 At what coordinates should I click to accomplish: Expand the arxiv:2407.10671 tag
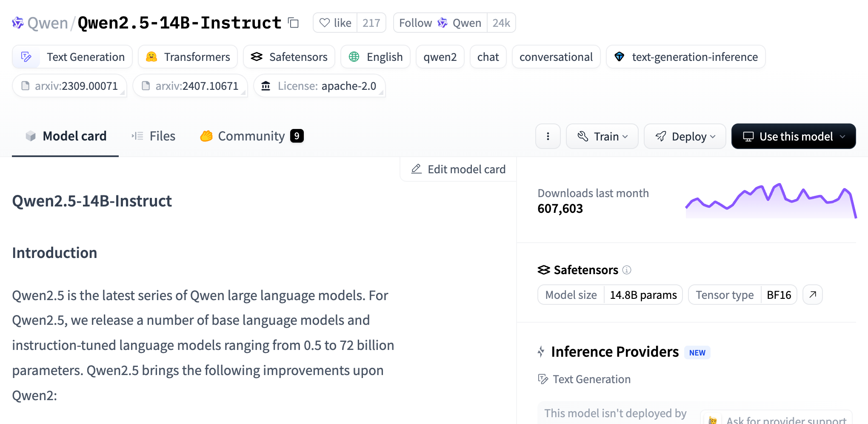pos(190,86)
